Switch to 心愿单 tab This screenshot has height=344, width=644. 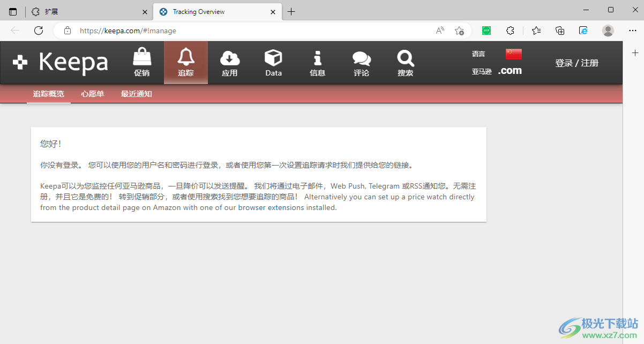[93, 94]
